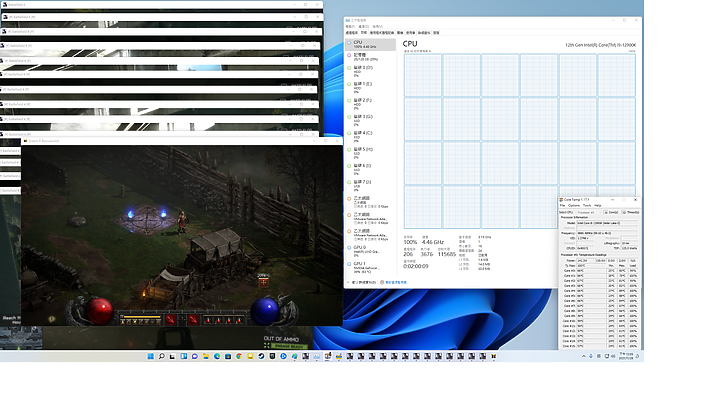Open Disk 3 (G:) performance entry
The image size is (720, 410).
coord(370,120)
